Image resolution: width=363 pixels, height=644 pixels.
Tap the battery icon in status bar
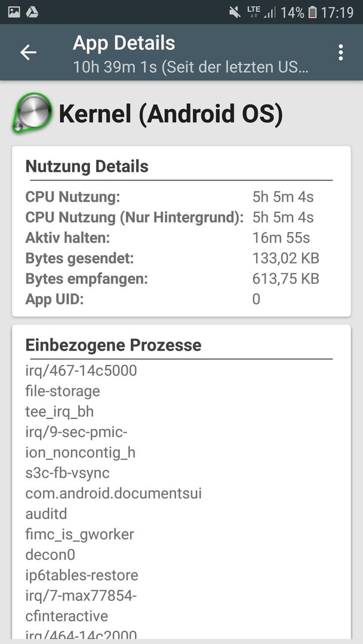pos(313,13)
